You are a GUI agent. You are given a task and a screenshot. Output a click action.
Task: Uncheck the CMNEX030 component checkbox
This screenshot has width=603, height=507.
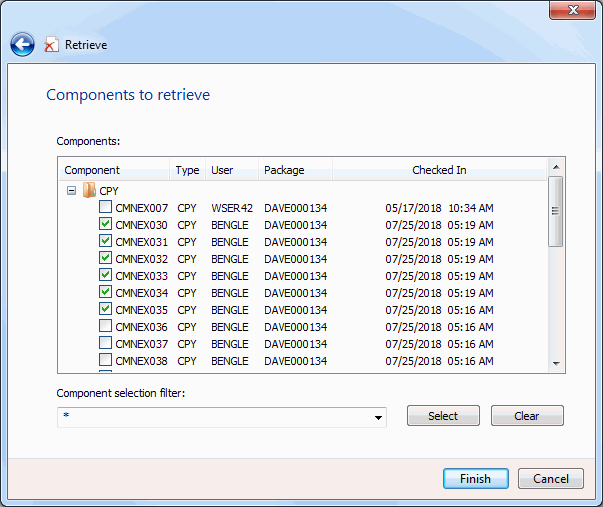(x=105, y=224)
